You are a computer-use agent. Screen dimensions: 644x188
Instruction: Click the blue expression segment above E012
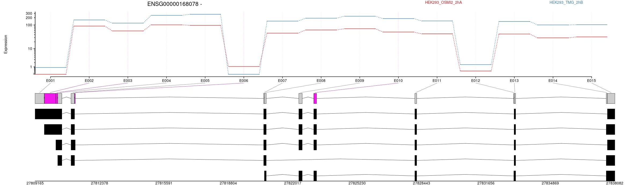tap(476, 64)
